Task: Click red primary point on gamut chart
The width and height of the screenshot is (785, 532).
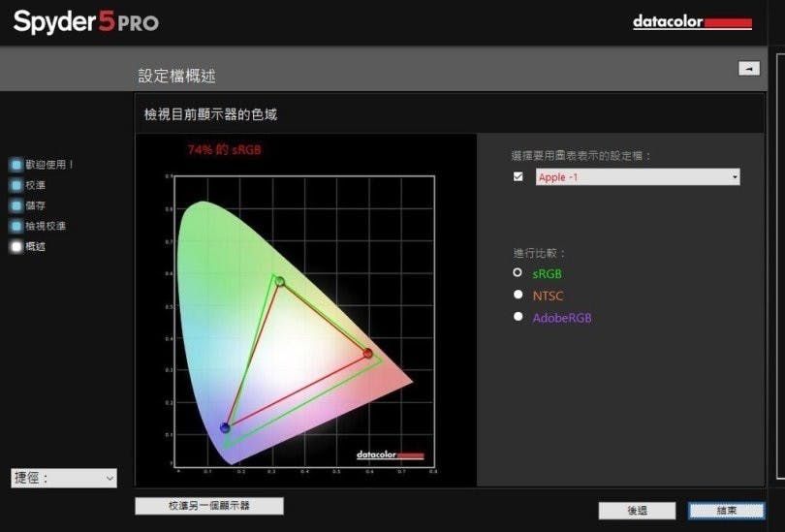Action: pos(368,354)
